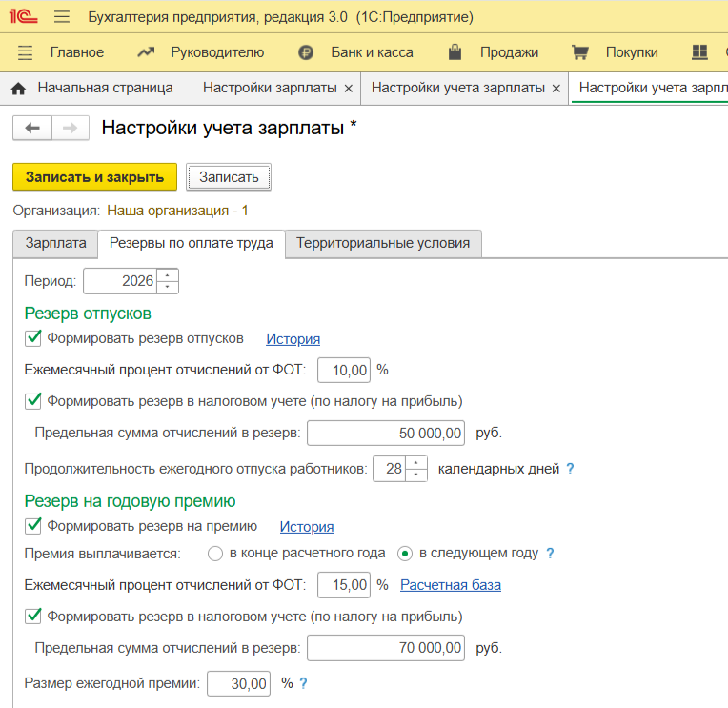Select в конце расчетного года option
The image size is (728, 708).
click(215, 554)
